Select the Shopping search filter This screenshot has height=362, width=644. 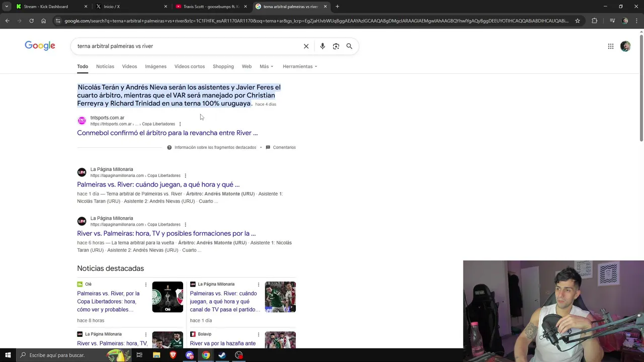point(223,66)
